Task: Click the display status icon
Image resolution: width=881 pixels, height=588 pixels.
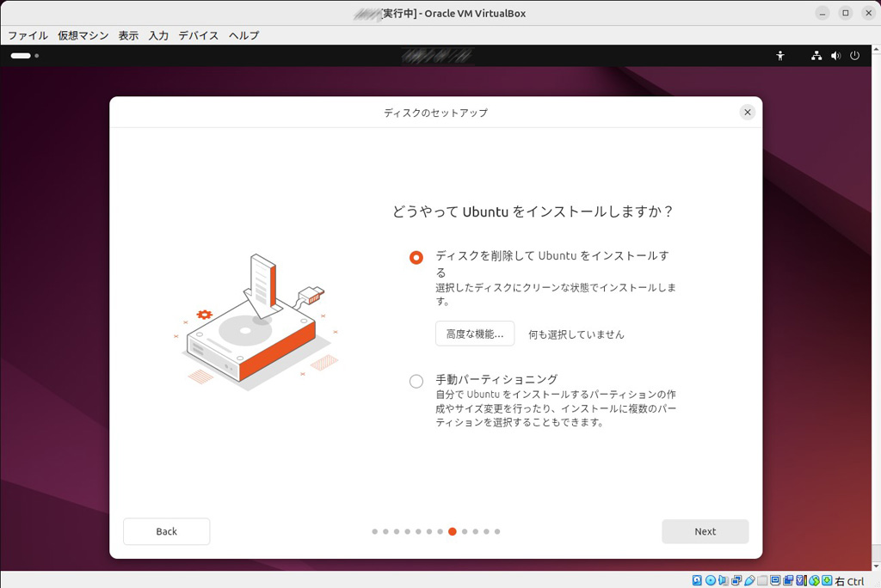Action: (x=775, y=580)
